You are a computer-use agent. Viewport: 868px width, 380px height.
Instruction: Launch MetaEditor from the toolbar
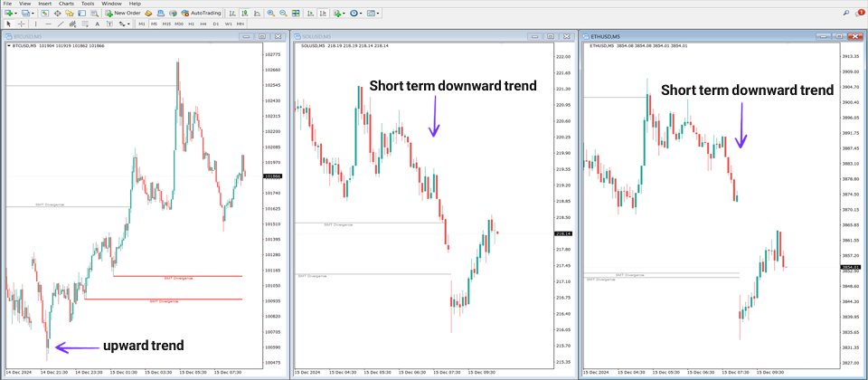point(148,13)
